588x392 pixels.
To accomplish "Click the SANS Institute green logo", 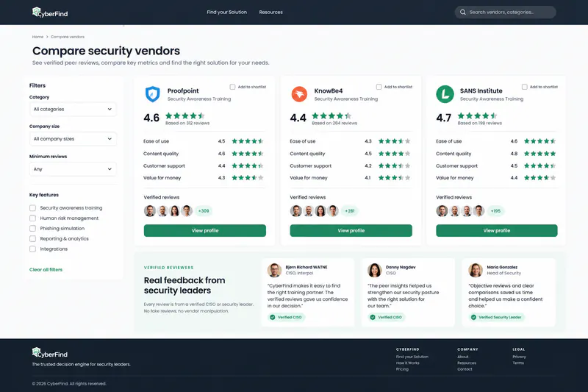I will coord(445,94).
